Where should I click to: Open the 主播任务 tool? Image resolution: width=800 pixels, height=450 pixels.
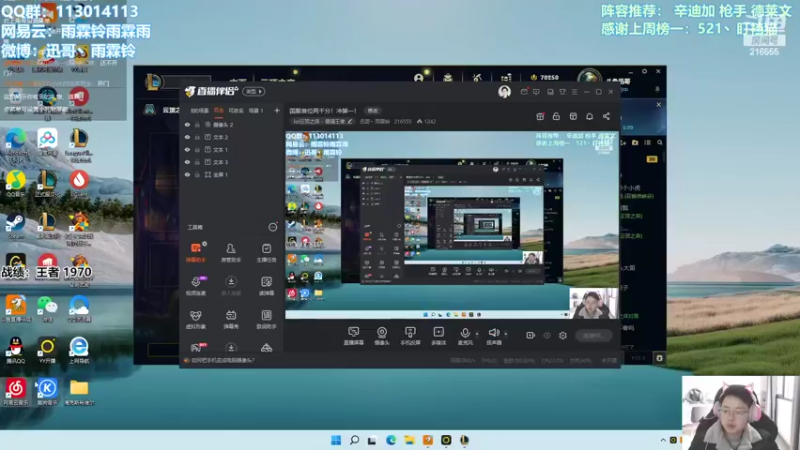[266, 252]
